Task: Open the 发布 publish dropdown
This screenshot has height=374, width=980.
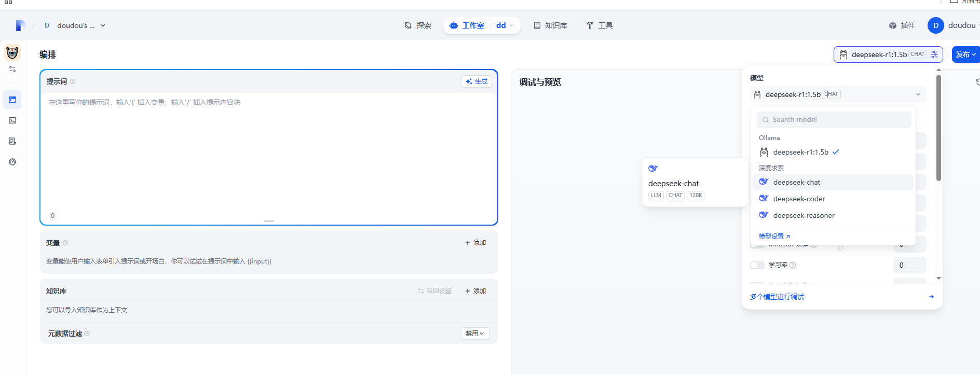Action: click(x=965, y=54)
